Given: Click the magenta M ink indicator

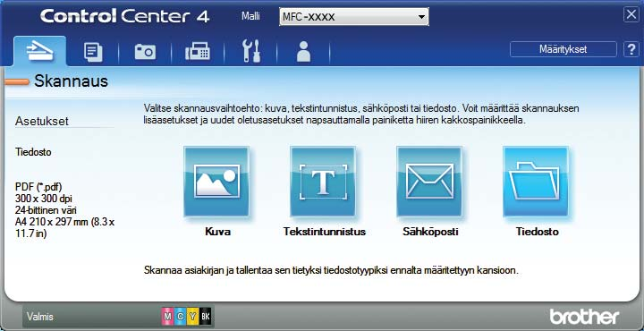Looking at the screenshot, I should pyautogui.click(x=167, y=317).
